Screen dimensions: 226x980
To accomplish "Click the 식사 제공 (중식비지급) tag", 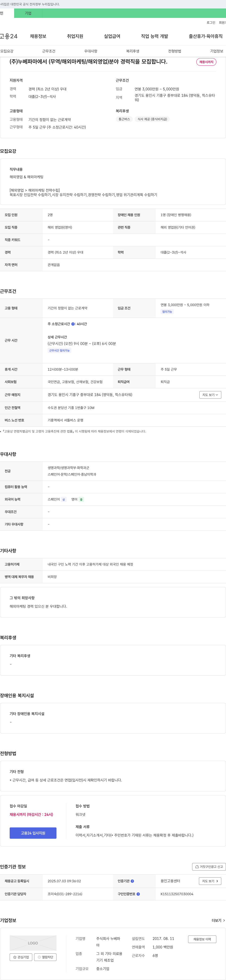I will (x=152, y=119).
